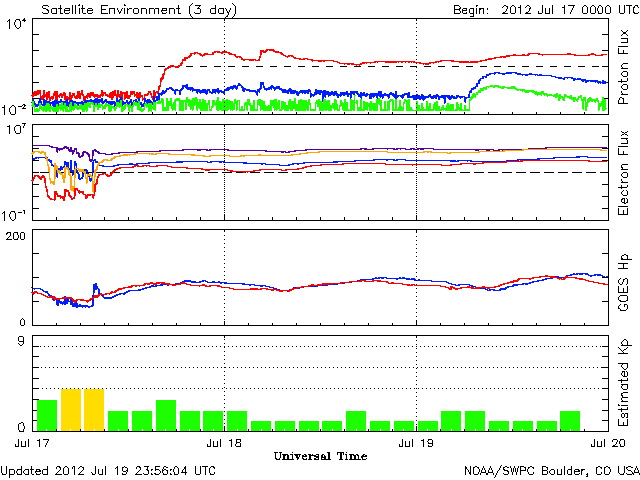Click the first yellow Estimated Kp bar
Screen dimensions: 640x480
[71, 410]
